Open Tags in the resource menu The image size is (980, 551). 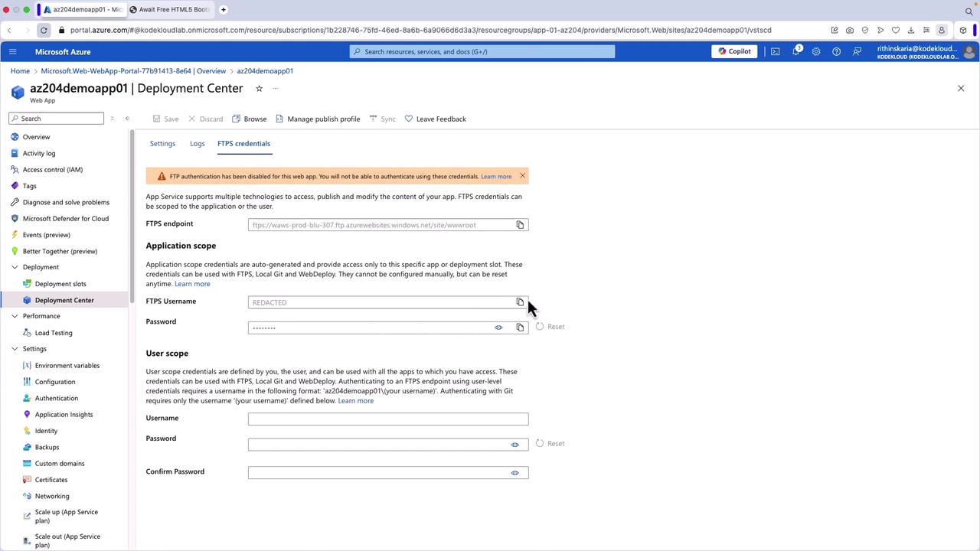pyautogui.click(x=29, y=186)
